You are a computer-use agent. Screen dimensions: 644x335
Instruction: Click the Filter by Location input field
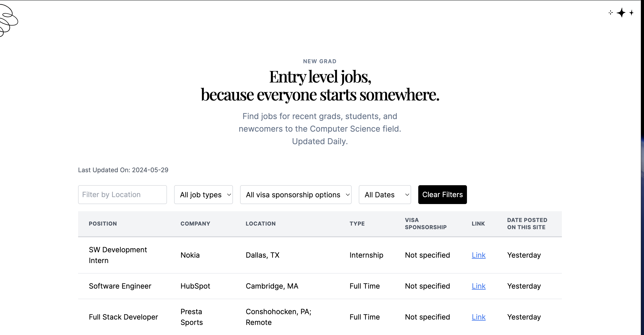pos(122,195)
